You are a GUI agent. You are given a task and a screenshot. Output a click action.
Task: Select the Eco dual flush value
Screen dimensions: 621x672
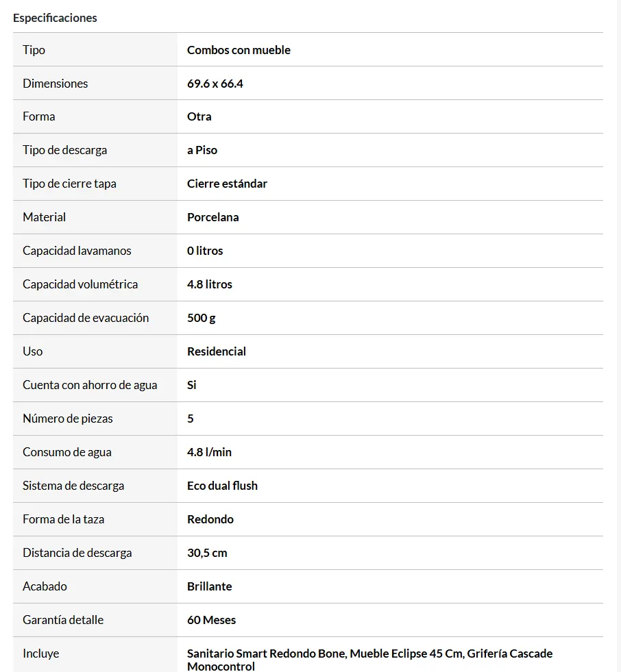click(x=222, y=486)
